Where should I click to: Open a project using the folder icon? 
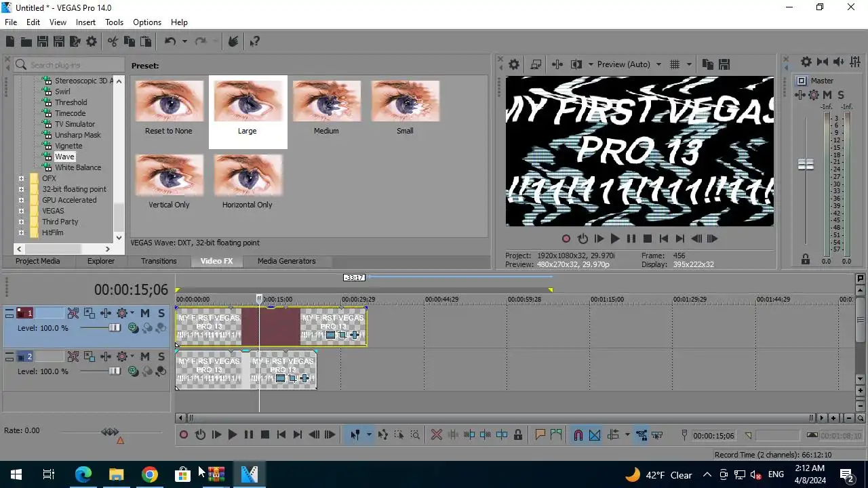pyautogui.click(x=26, y=42)
